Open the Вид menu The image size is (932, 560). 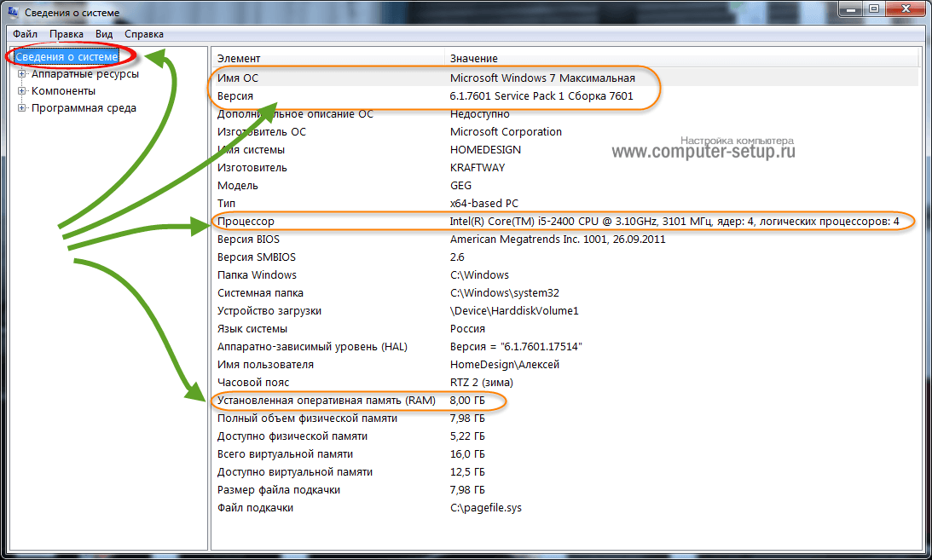tap(104, 34)
